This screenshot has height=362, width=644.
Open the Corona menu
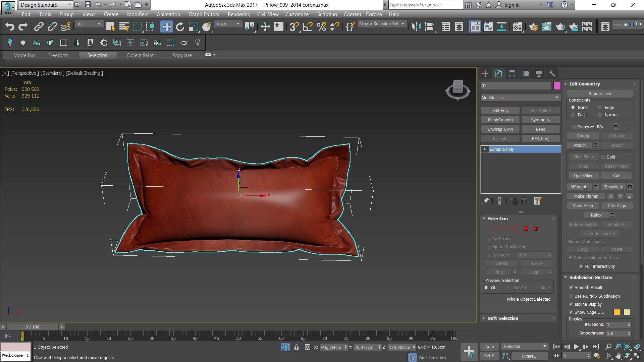374,14
